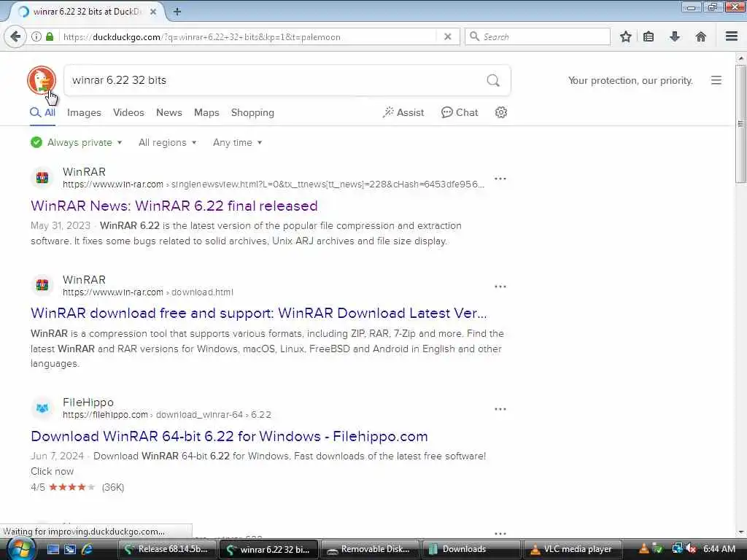Click the win-rar.com download.html URL text
Screen dimensions: 747x560
147,292
